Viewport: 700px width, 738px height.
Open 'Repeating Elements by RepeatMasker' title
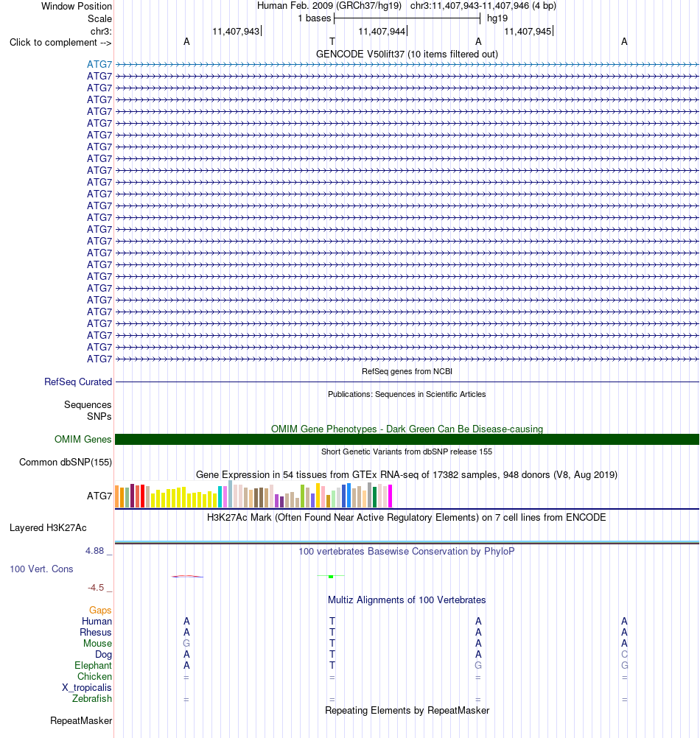point(407,711)
